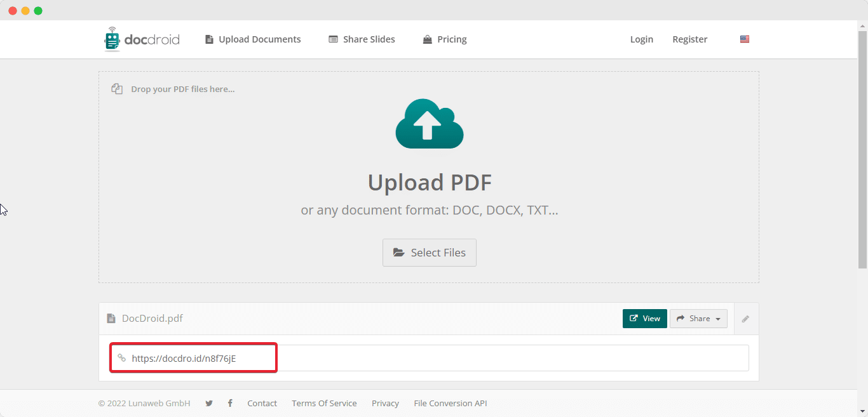
Task: Open the Pricing page
Action: coord(444,39)
